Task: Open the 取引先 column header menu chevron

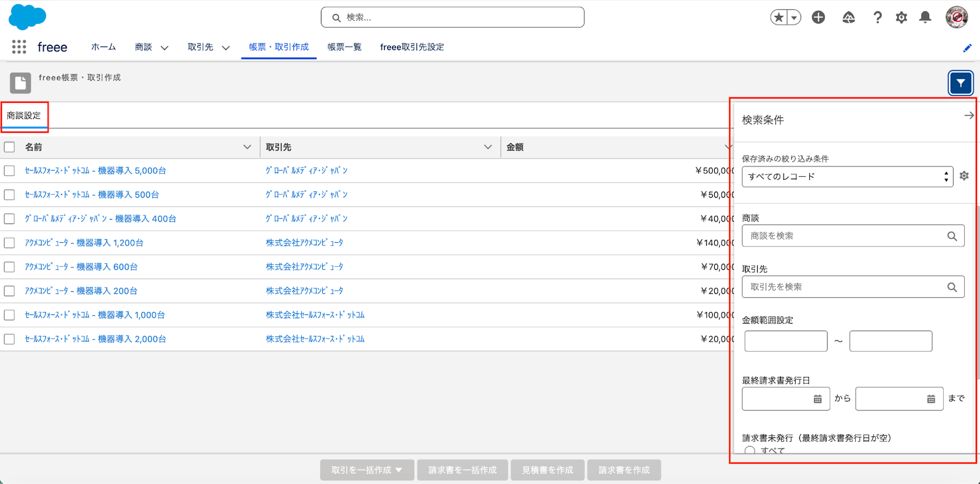Action: pos(488,147)
